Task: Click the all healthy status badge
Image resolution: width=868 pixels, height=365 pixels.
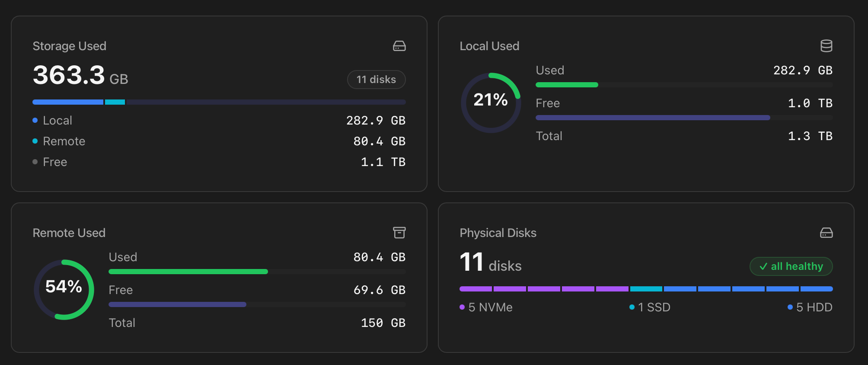Action: coord(791,266)
